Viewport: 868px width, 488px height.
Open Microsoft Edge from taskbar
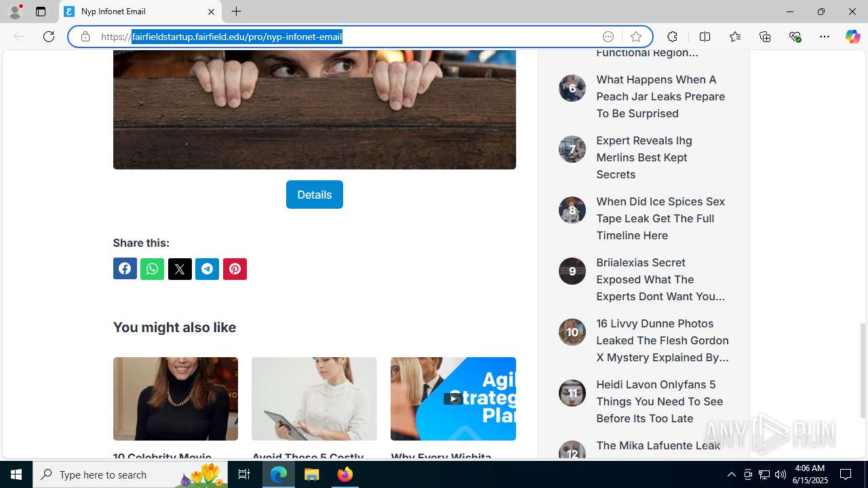(x=279, y=474)
